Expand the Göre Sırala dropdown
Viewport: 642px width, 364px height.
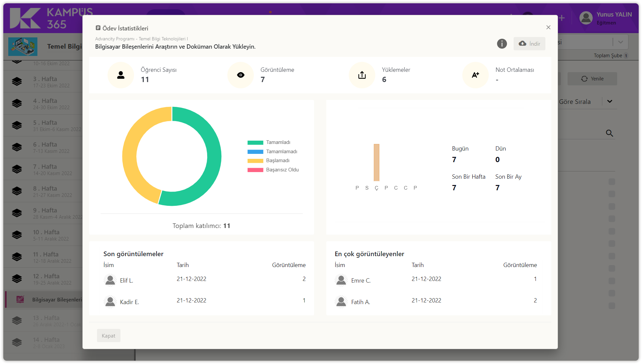(x=610, y=102)
